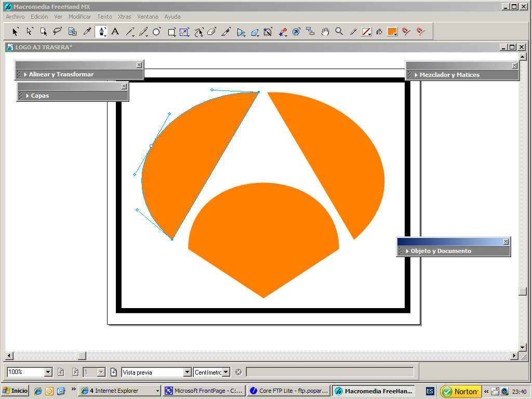Select the Action tool
532x399 pixels.
point(296,32)
